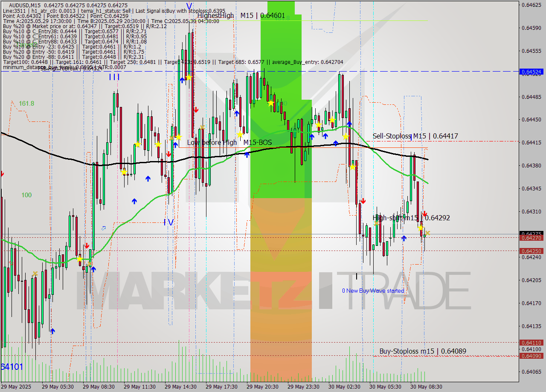Click the blue up arrow above the 0.64270 zone
The image size is (546, 392).
tap(404, 239)
